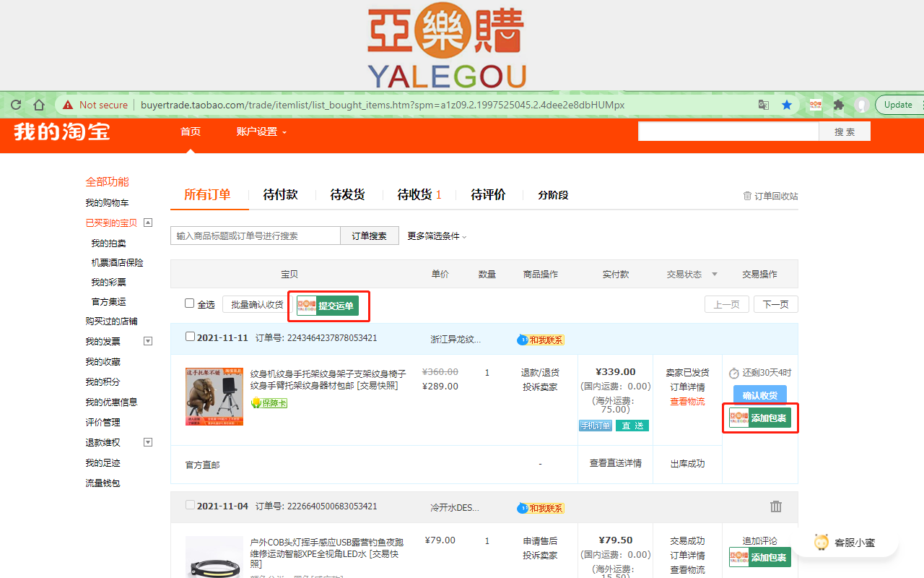Select the 2021-11-04 order checkbox
Screen dimensions: 924x578
point(191,504)
